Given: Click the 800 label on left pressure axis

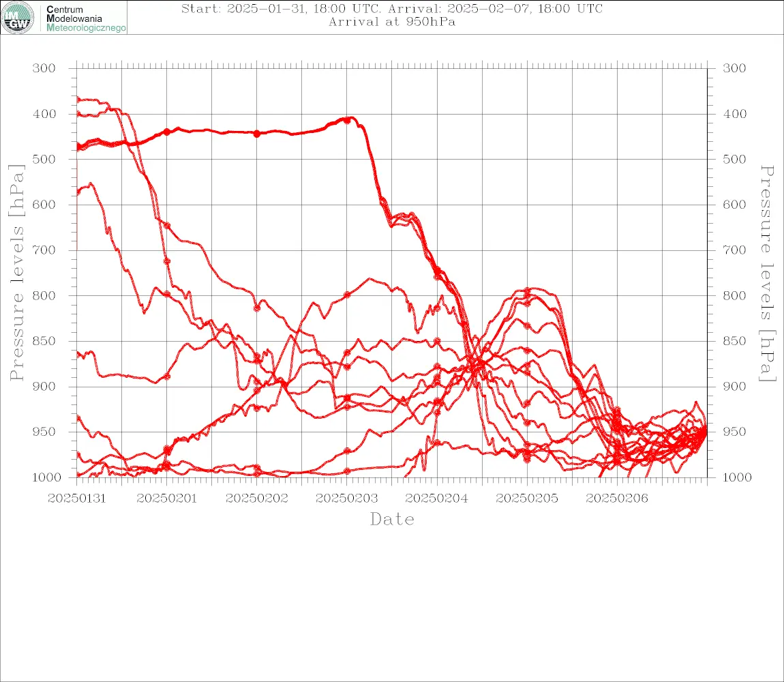Looking at the screenshot, I should pyautogui.click(x=44, y=295).
